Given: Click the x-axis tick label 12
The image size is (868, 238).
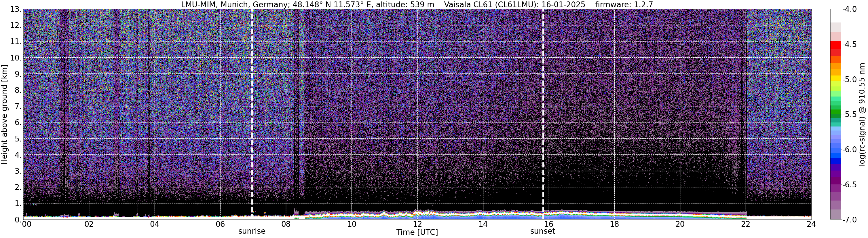Looking at the screenshot, I should click(x=417, y=224).
